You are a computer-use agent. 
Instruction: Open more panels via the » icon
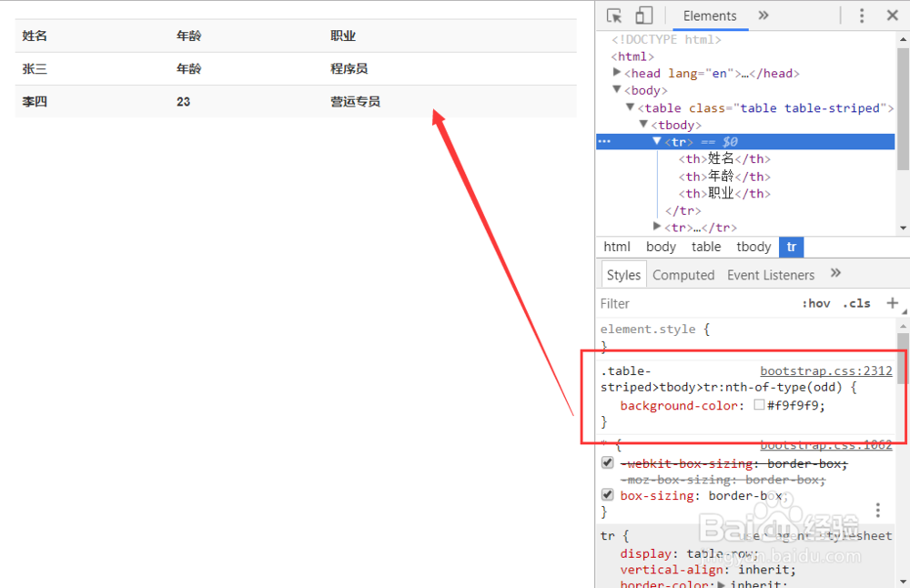(763, 15)
